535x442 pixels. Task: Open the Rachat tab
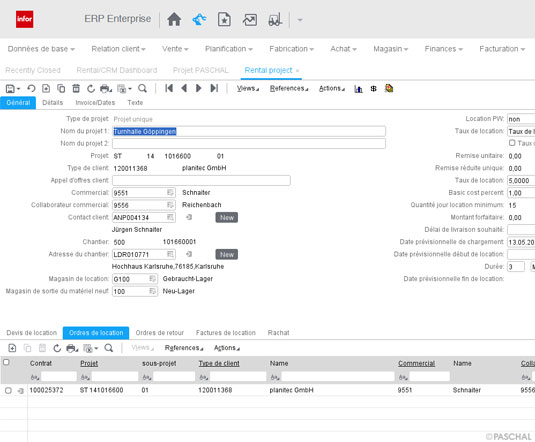click(278, 333)
